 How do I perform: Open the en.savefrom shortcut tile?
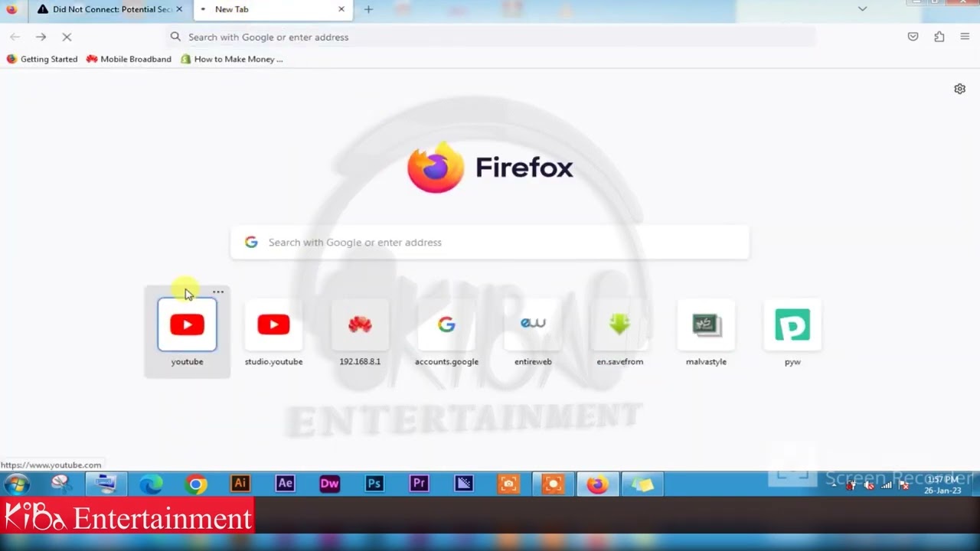click(619, 331)
